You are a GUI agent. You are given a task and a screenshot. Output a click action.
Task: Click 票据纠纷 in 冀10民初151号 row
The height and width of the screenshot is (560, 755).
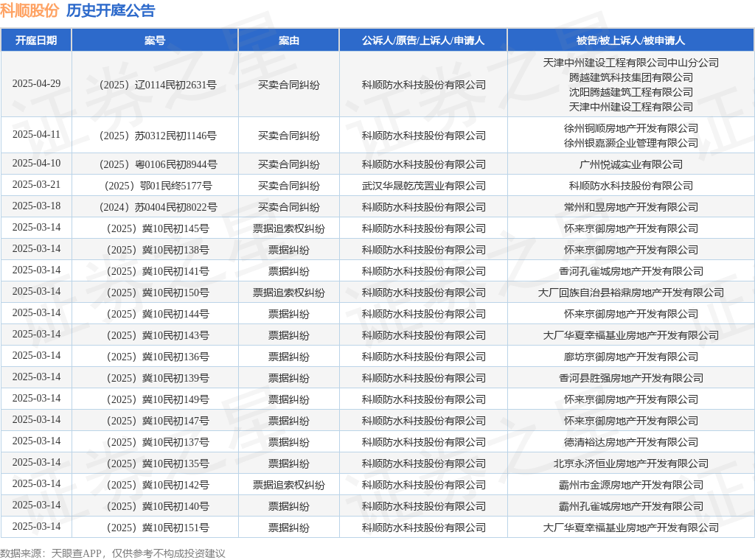289,528
